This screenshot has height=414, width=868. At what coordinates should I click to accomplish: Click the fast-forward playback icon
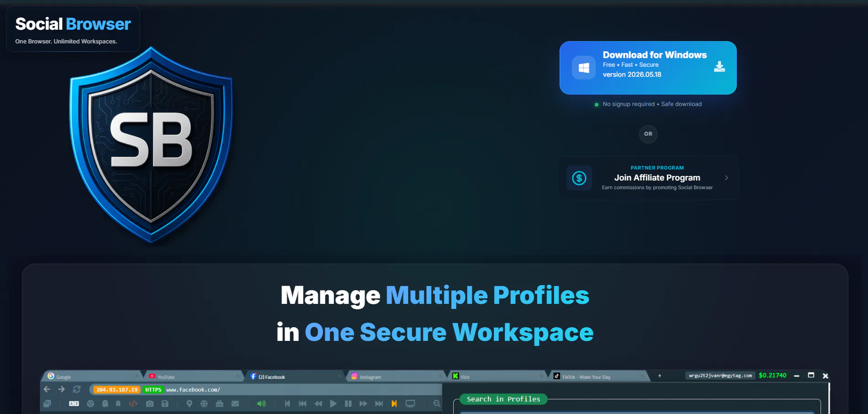[363, 403]
